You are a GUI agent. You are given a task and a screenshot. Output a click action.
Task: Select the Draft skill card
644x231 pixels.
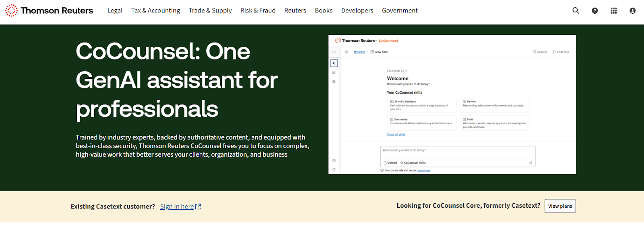[495, 123]
